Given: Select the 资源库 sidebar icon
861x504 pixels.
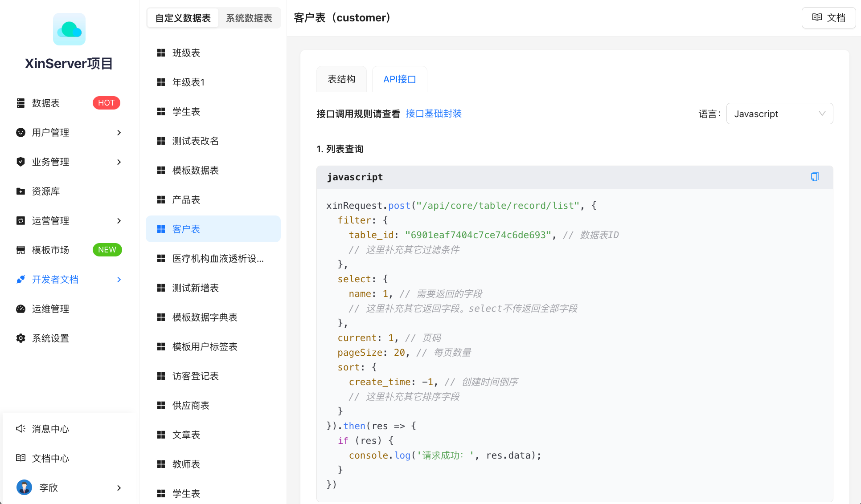Looking at the screenshot, I should [45, 191].
